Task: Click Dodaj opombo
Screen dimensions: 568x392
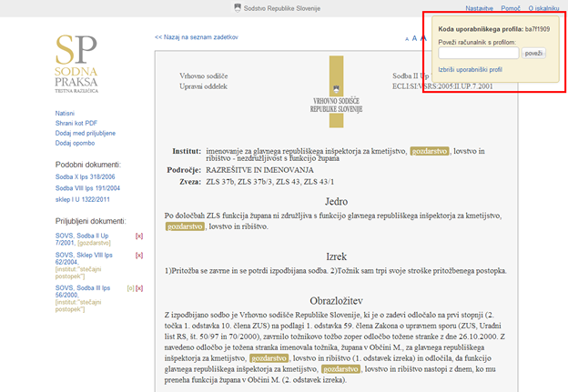Action: point(75,143)
